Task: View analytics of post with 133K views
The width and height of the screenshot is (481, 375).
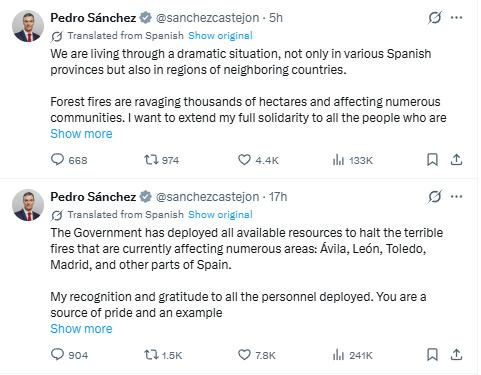Action: tap(338, 160)
